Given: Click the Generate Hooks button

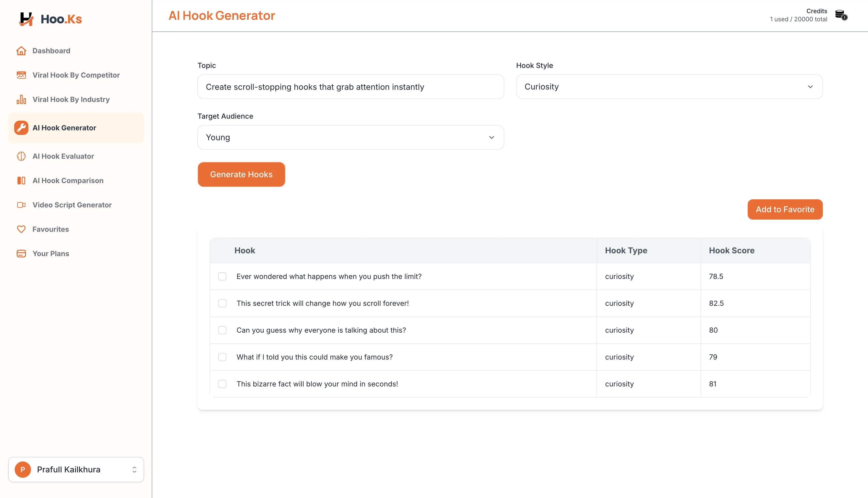Looking at the screenshot, I should tap(241, 174).
